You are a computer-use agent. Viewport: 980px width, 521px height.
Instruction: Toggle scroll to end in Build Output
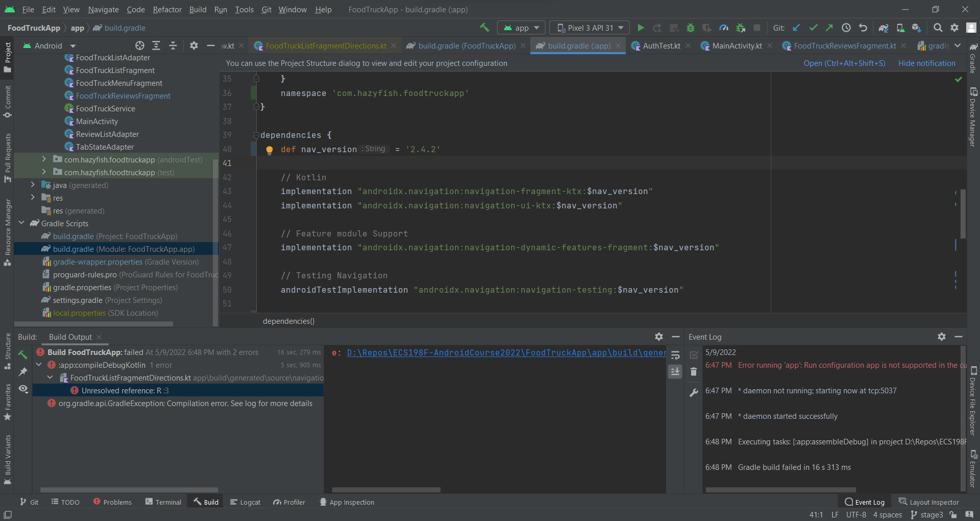[x=675, y=371]
